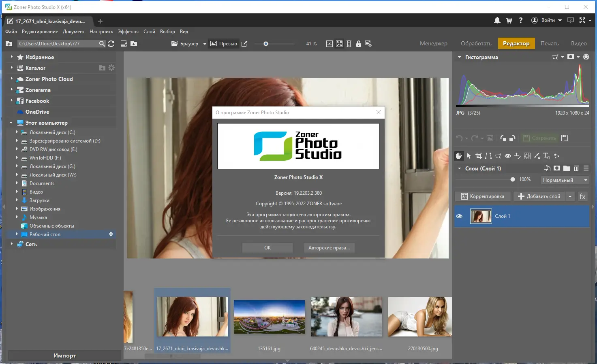Open the Эффекты menu
597x364 pixels.
[128, 31]
